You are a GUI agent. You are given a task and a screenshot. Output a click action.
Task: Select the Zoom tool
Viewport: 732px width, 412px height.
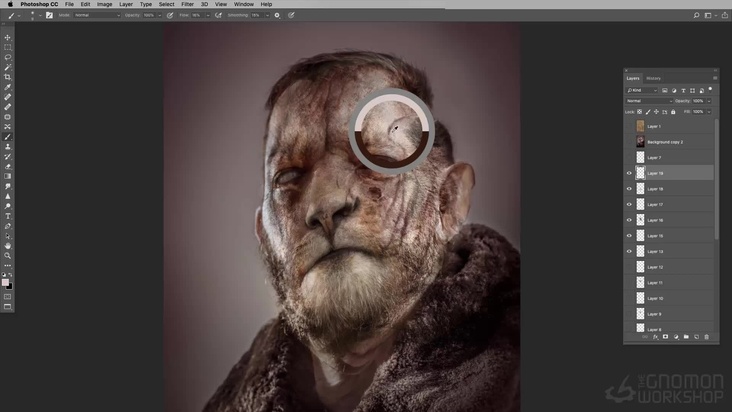coord(7,256)
